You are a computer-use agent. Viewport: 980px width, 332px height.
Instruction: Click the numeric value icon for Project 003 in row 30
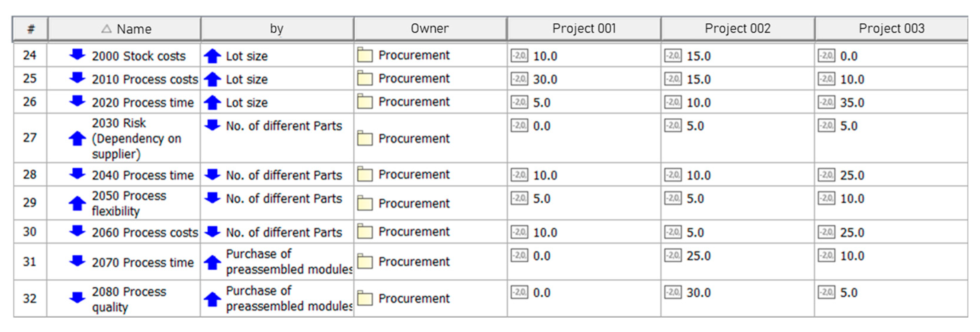[x=826, y=232]
